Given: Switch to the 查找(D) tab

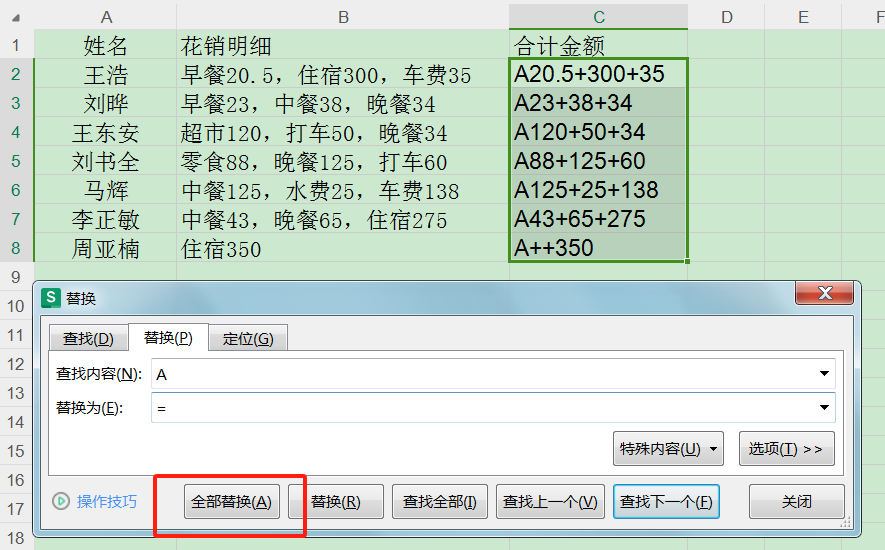Looking at the screenshot, I should 88,338.
